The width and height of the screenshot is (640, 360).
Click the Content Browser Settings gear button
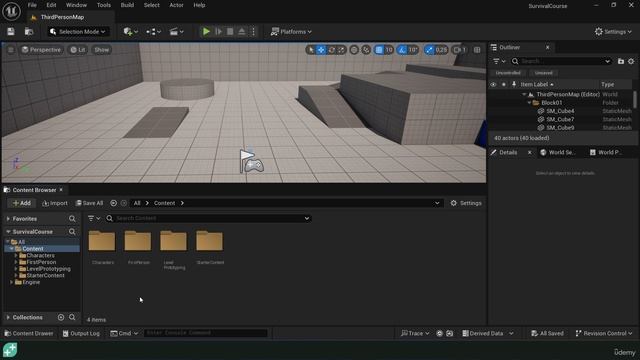(x=466, y=203)
